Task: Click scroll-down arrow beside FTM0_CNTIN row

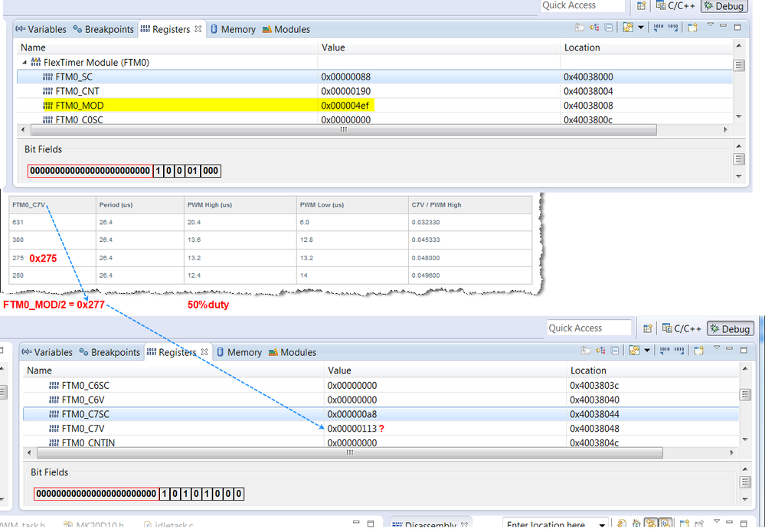Action: (x=745, y=439)
